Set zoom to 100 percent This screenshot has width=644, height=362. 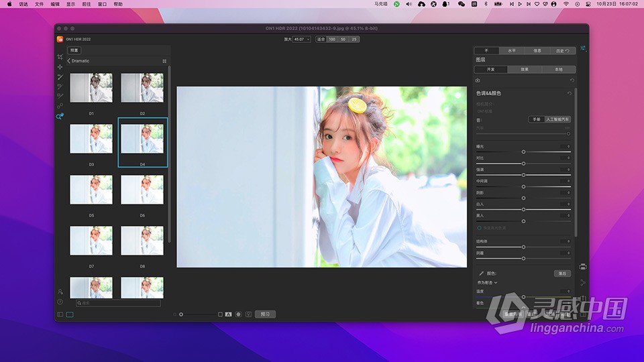point(332,40)
